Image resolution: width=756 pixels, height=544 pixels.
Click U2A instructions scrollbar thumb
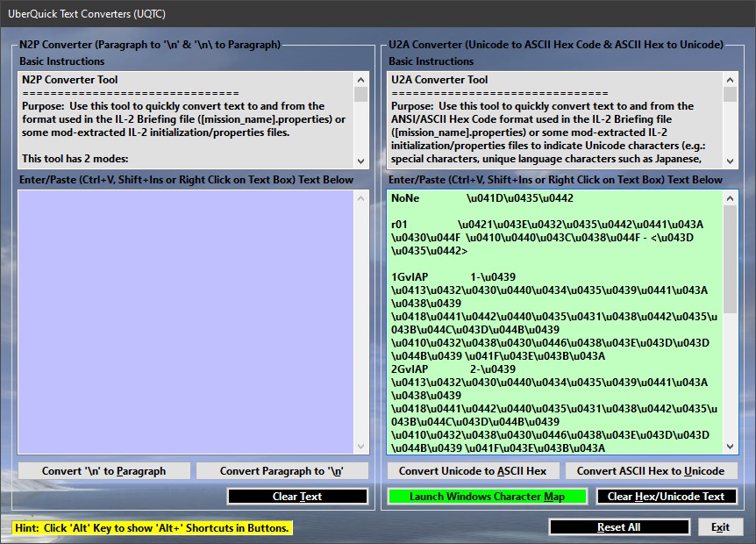pos(730,94)
